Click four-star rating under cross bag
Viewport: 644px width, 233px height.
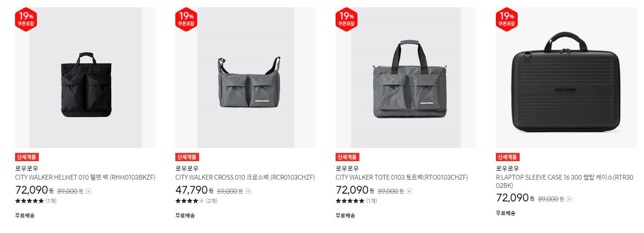pos(189,201)
